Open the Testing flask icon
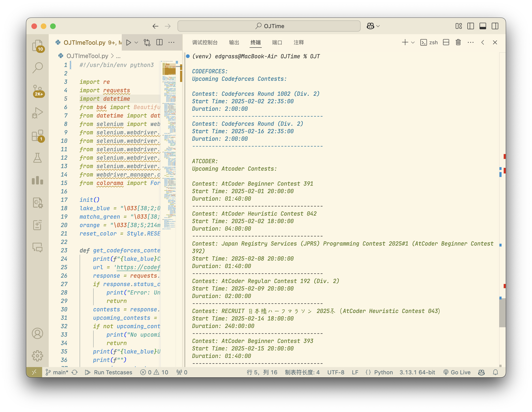The height and width of the screenshot is (412, 532). tap(37, 158)
